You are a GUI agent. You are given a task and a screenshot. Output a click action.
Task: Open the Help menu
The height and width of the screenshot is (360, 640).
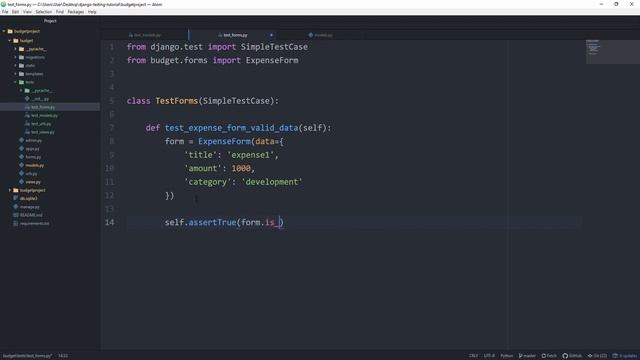point(92,12)
